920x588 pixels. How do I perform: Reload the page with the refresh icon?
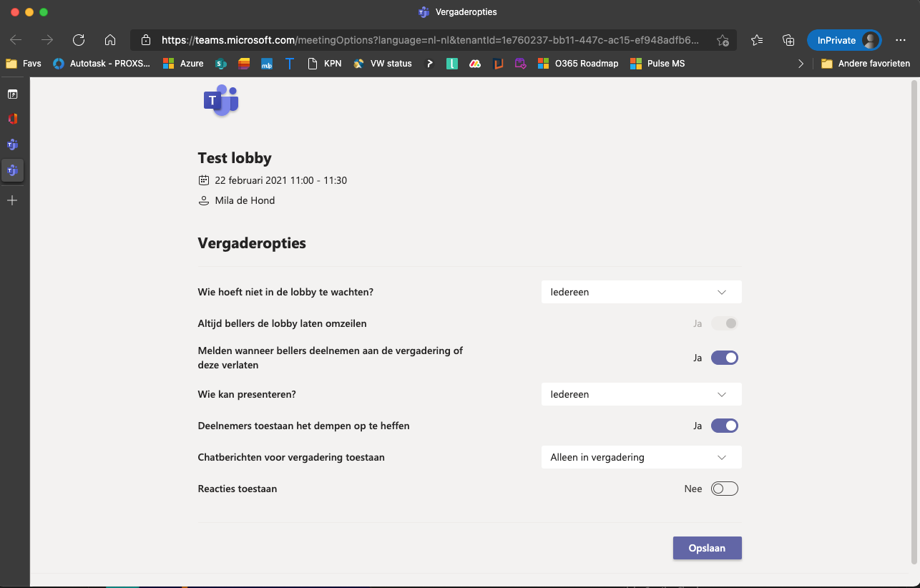pos(79,40)
